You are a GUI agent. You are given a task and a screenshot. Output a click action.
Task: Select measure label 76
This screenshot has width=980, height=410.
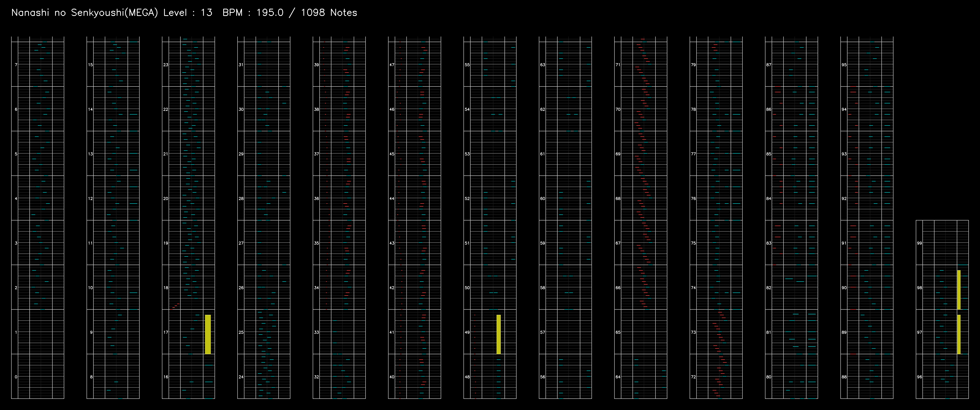[693, 198]
